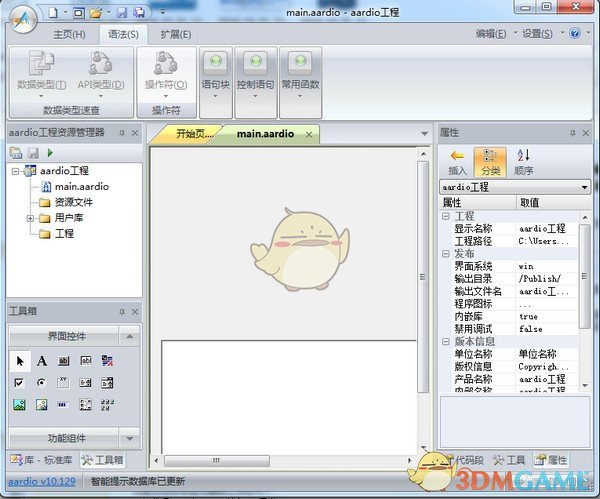Click the save icon in resource manager toolbar

[33, 153]
